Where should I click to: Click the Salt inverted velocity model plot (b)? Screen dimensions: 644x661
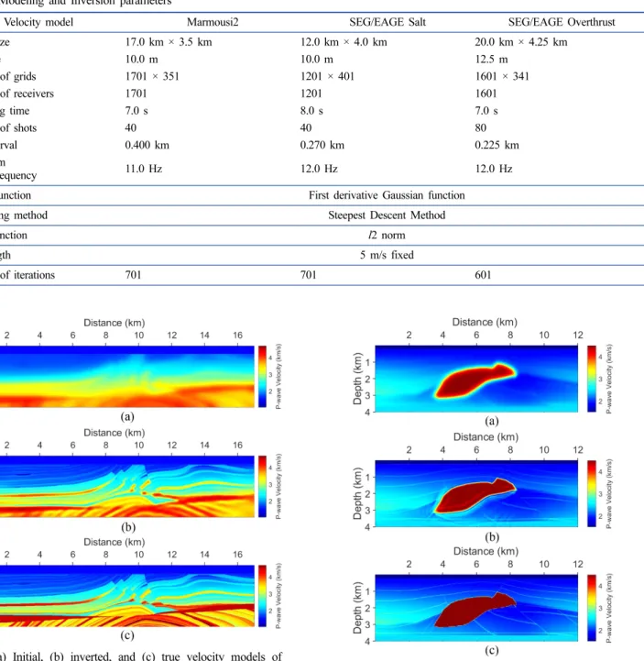[x=476, y=493]
